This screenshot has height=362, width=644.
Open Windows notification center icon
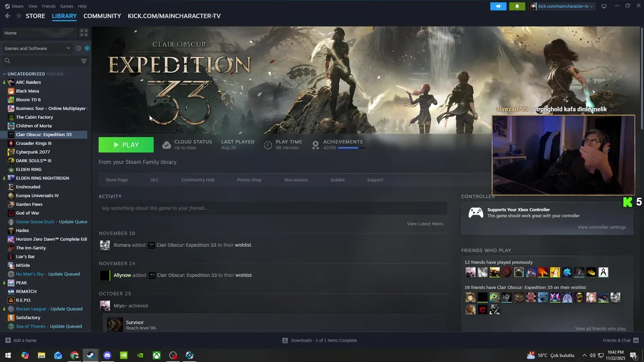633,355
